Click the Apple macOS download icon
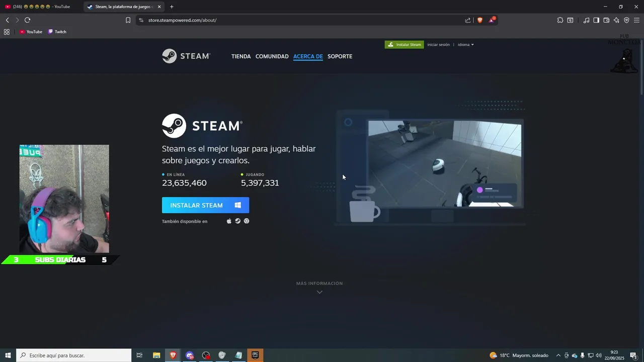This screenshot has height=362, width=644. click(229, 221)
